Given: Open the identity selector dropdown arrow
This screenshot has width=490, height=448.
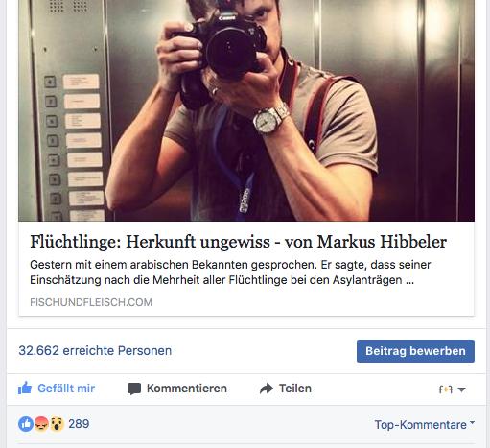Looking at the screenshot, I should [461, 389].
